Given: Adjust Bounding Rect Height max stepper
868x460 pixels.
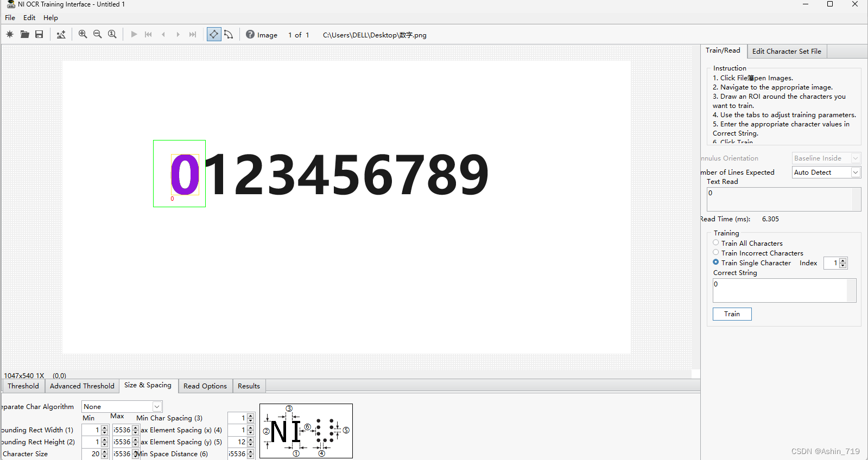Looking at the screenshot, I should [136, 442].
